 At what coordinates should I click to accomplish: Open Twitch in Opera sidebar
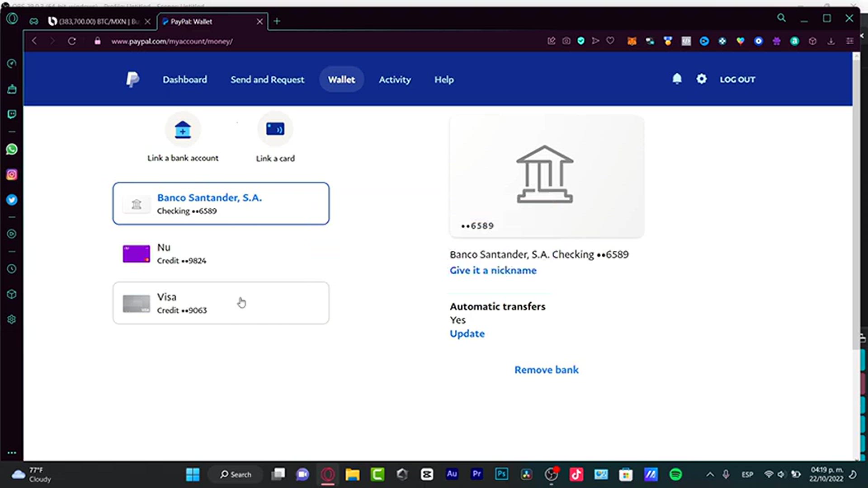[12, 114]
